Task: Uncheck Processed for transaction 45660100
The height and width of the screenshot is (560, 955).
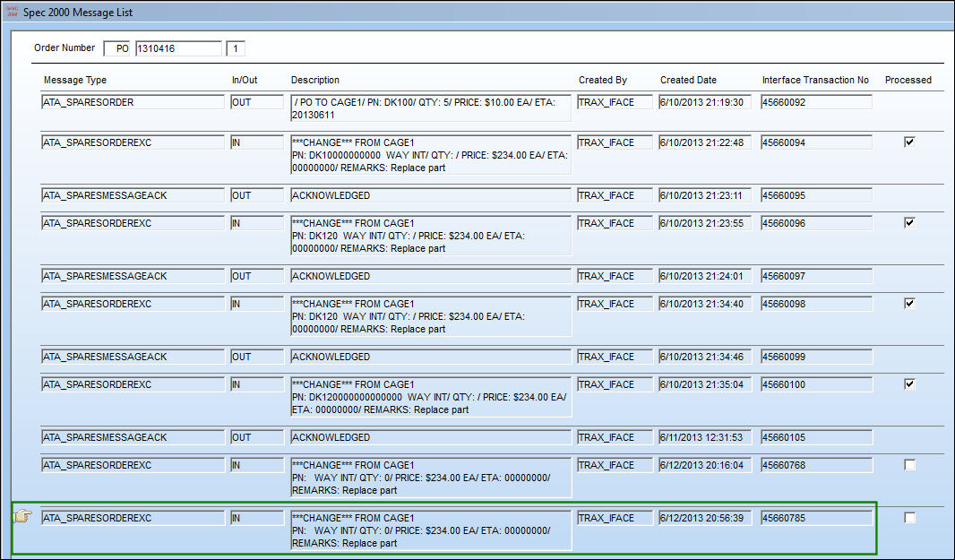Action: [x=909, y=383]
